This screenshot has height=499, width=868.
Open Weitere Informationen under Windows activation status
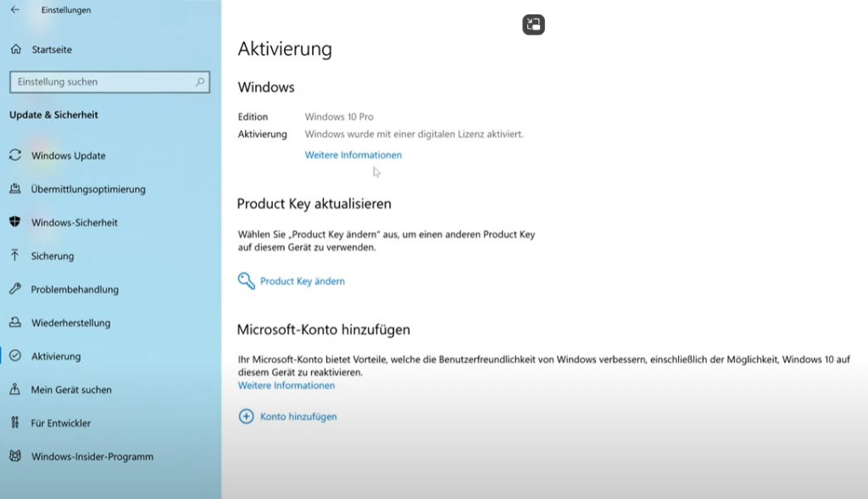click(353, 155)
